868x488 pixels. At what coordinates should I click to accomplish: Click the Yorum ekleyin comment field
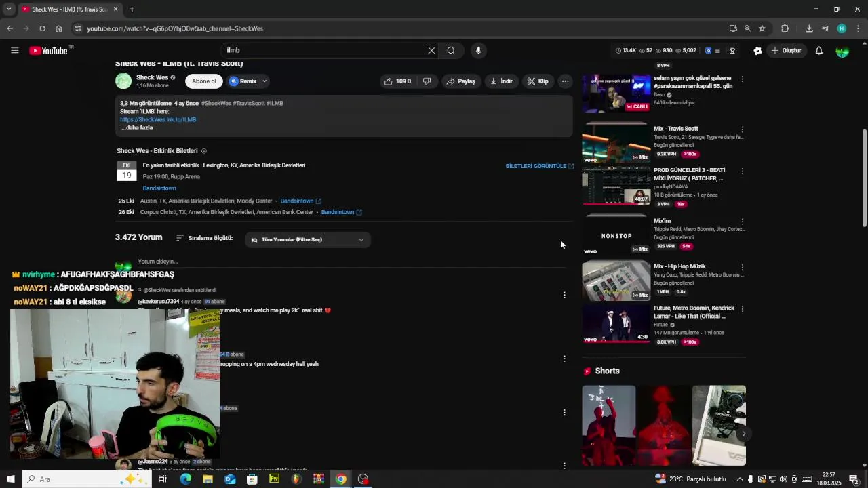tap(351, 262)
